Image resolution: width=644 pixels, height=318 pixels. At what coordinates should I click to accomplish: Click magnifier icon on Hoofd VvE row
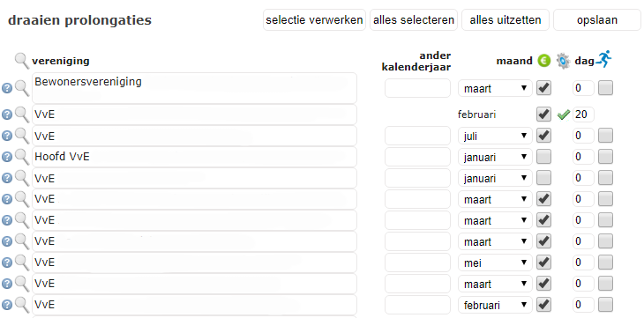coord(22,157)
